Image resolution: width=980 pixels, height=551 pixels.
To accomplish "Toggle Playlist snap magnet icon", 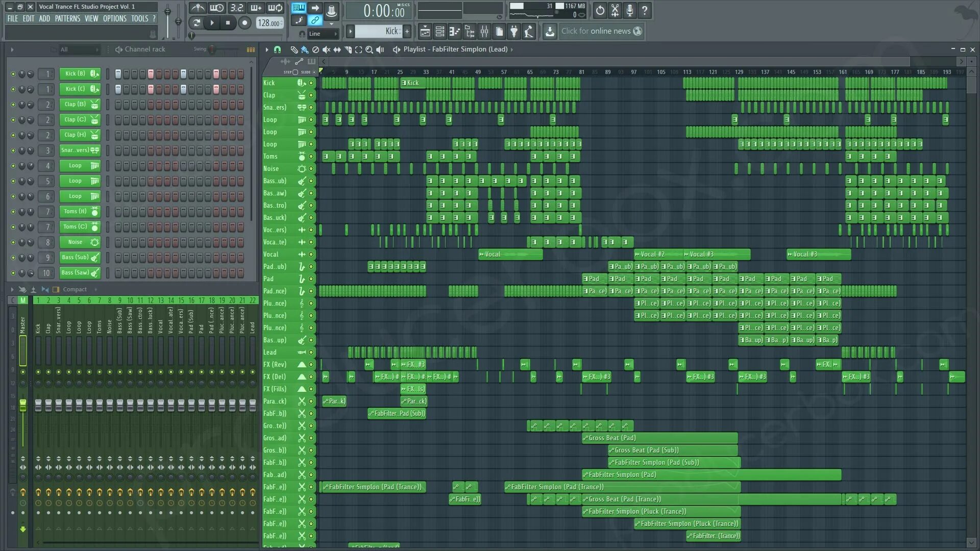I will (277, 49).
